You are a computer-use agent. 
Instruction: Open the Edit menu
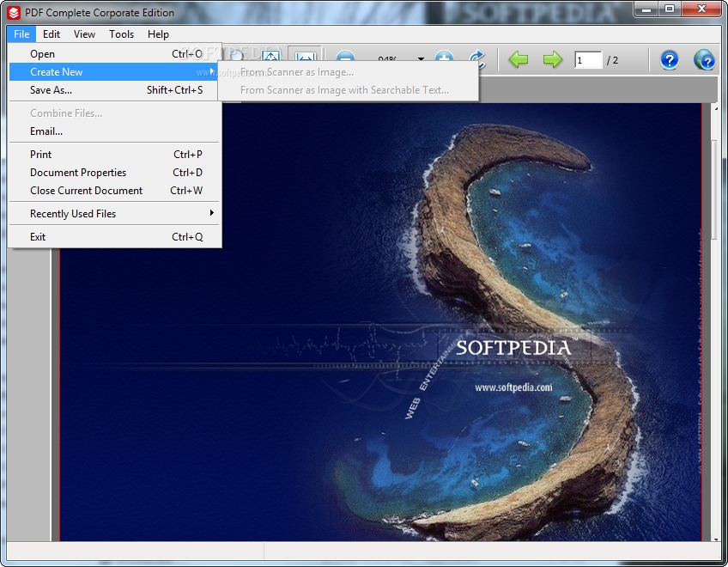tap(51, 34)
